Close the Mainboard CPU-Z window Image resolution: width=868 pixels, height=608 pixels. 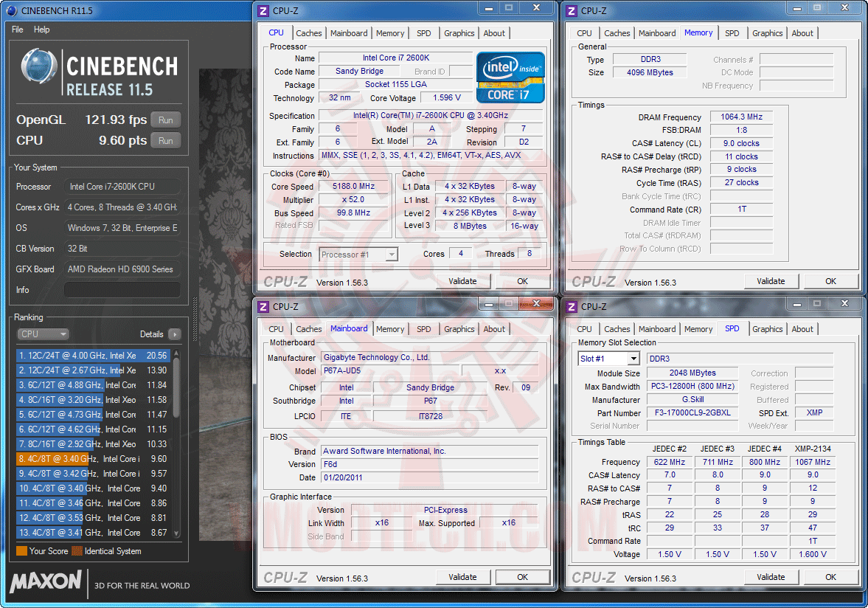point(536,303)
